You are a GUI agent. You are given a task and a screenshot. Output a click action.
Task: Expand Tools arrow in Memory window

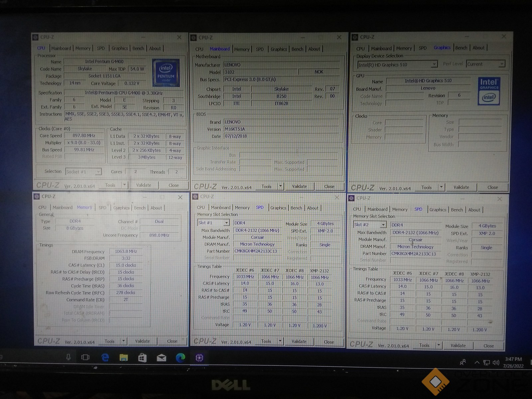point(123,341)
